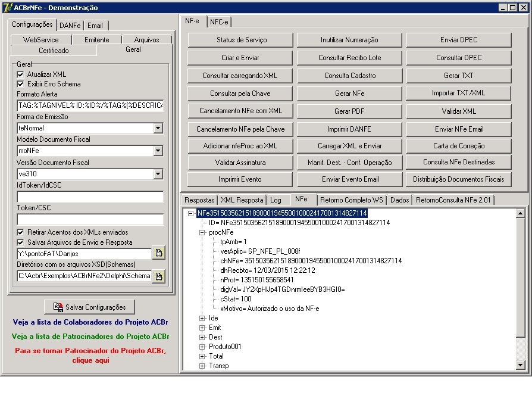Click Inutilizar Numeração button
Screen dimensions: 532x408
(349, 40)
